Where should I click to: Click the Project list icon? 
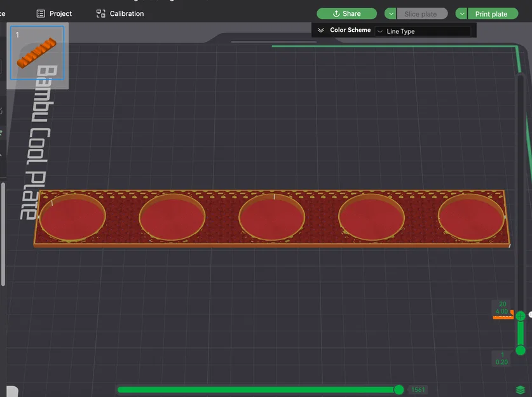[x=41, y=13]
